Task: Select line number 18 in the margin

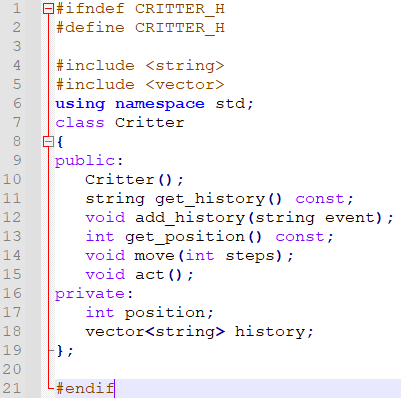Action: coord(12,331)
